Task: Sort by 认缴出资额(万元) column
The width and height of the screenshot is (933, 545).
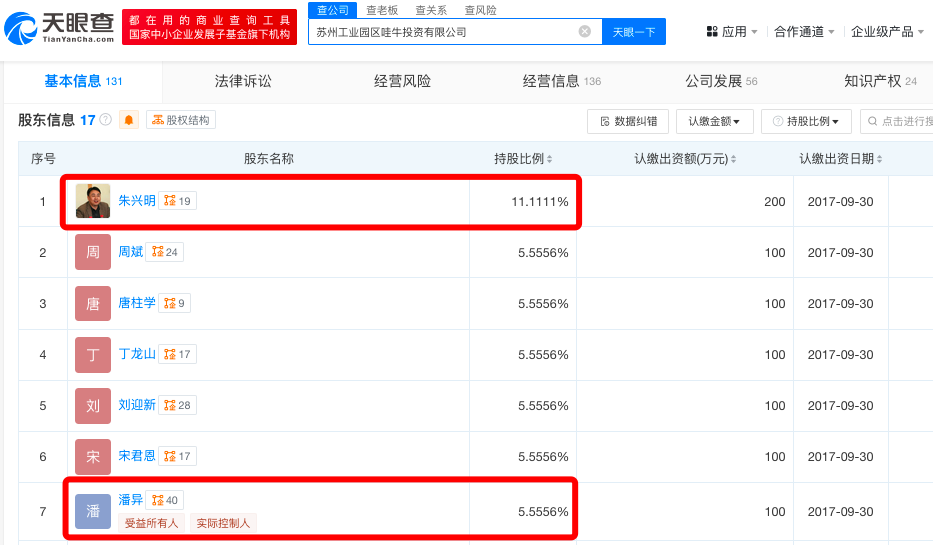Action: tap(686, 159)
